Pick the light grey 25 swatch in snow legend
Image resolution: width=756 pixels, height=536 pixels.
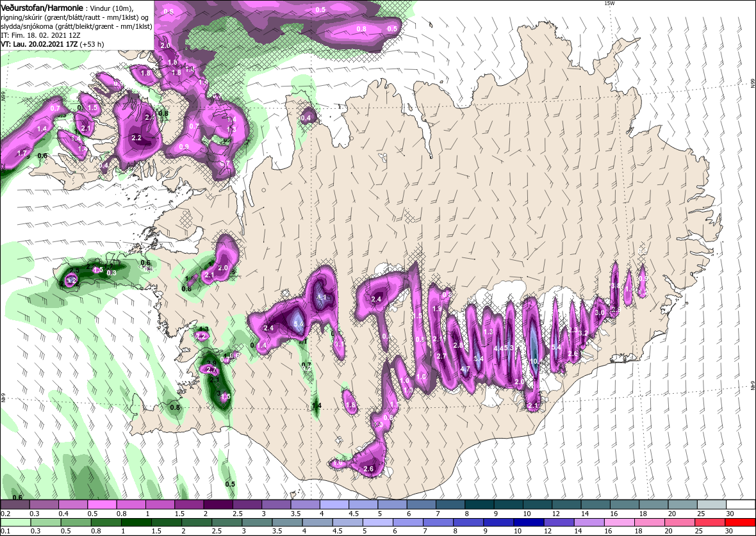pos(712,504)
